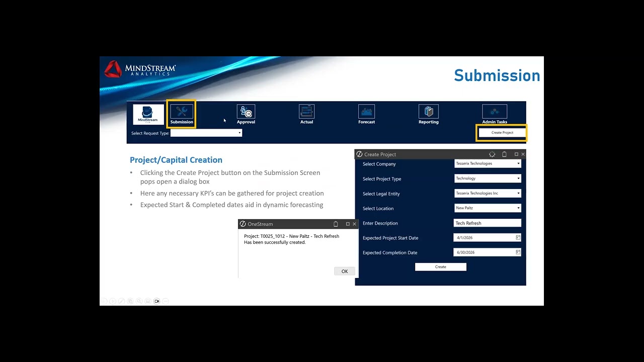Open more slideshow options ellipsis
Image resolution: width=644 pixels, height=362 pixels.
click(166, 301)
